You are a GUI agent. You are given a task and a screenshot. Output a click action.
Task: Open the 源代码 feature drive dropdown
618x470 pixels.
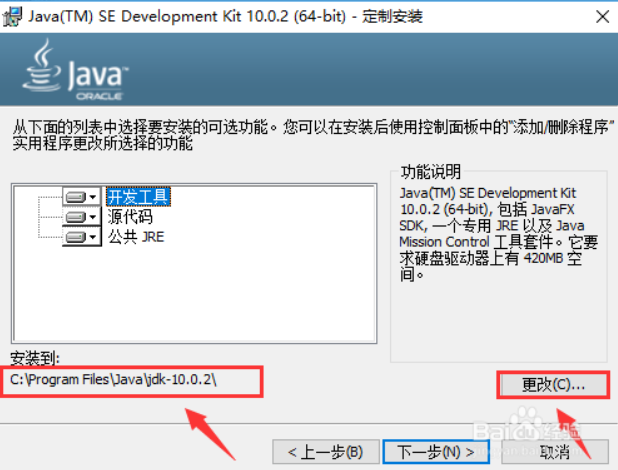[x=82, y=217]
